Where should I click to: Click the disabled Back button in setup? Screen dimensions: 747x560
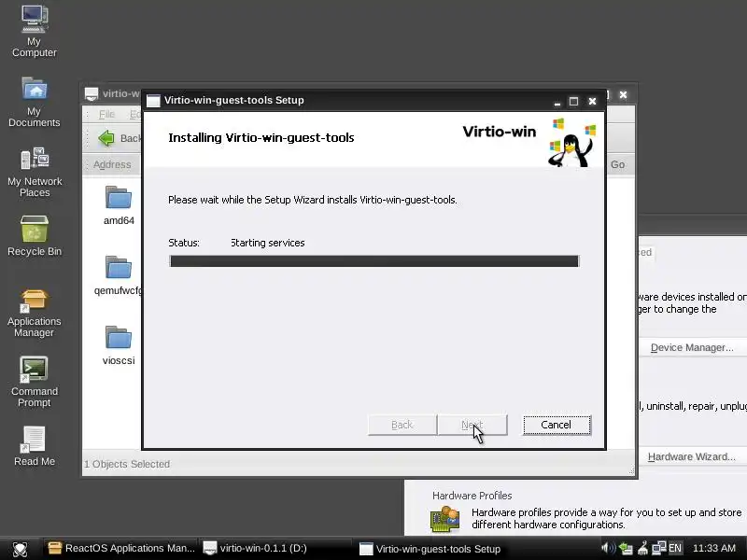[402, 425]
